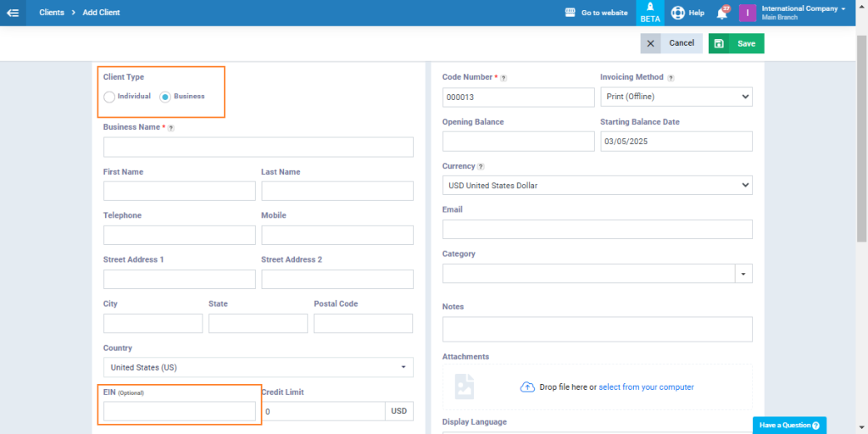This screenshot has height=434, width=868.
Task: Focus the Street Address 2 field
Action: click(x=337, y=279)
